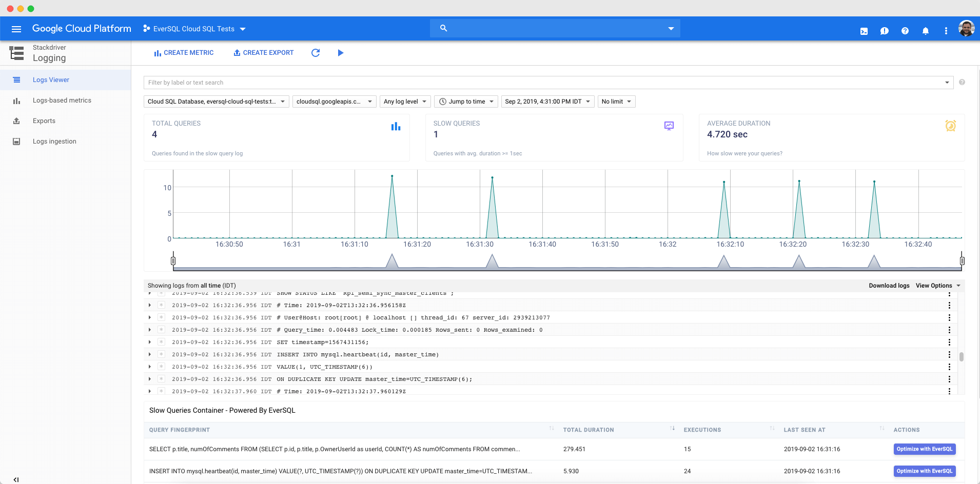Image resolution: width=980 pixels, height=484 pixels.
Task: Pin the 'ON DUPLICATE KEY UPDATE' log entry
Action: pyautogui.click(x=161, y=379)
